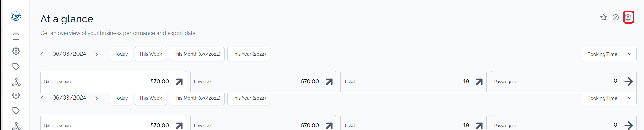
Task: Open the Gross revenue card
Action: click(113, 81)
